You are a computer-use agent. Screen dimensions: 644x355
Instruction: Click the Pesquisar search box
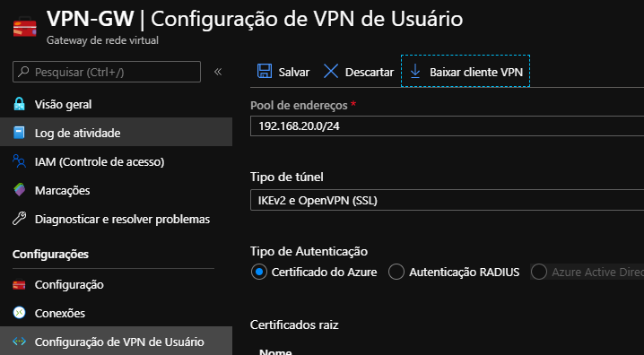pos(107,72)
